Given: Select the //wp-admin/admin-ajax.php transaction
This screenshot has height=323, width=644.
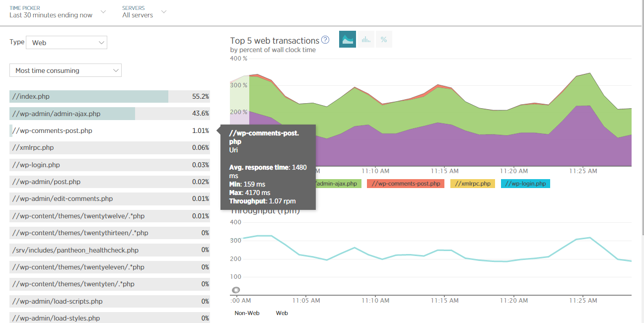Looking at the screenshot, I should (109, 114).
